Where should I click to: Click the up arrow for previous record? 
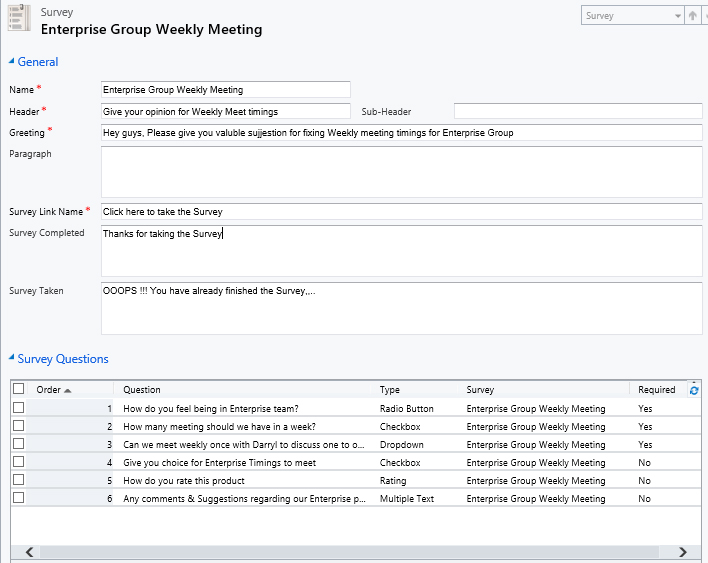point(692,16)
